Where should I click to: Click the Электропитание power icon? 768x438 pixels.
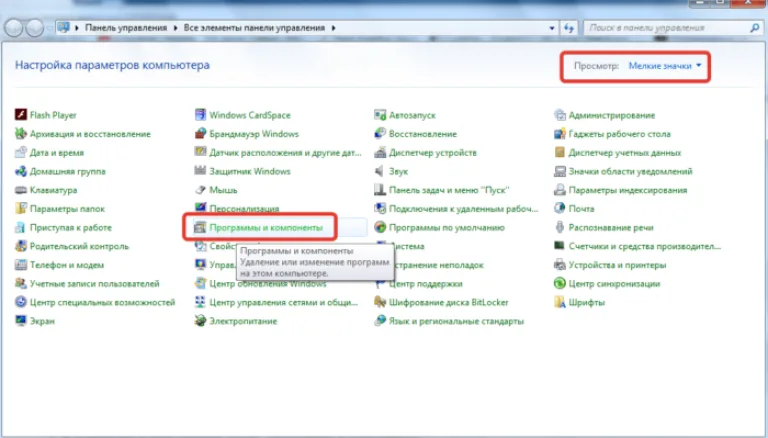coord(200,321)
